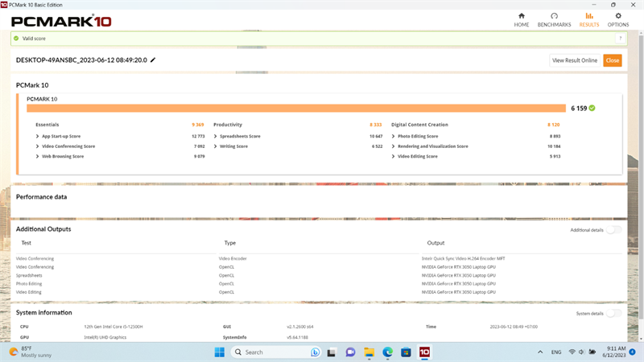Open File Explorer from the taskbar
This screenshot has height=362, width=644.
[369, 352]
